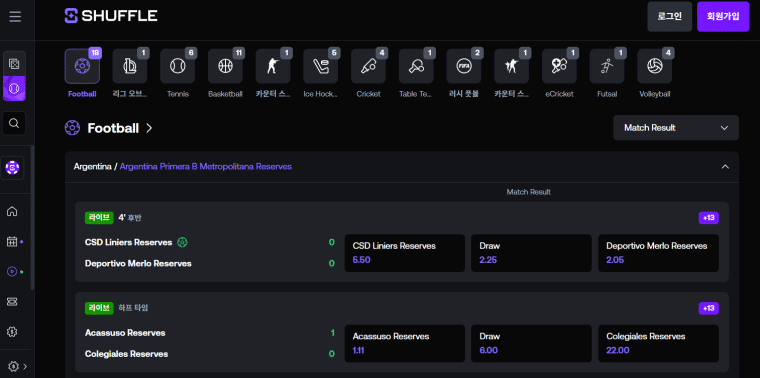The height and width of the screenshot is (378, 760).
Task: Go to Home in the sidebar
Action: (12, 211)
